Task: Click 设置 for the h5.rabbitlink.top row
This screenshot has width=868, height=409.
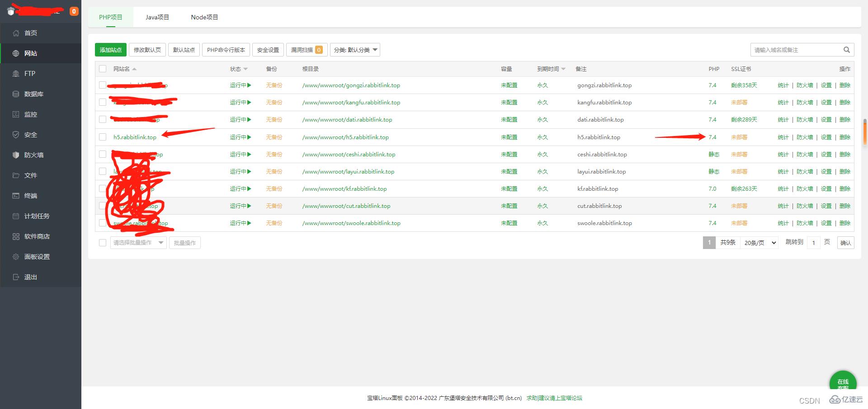Action: click(826, 137)
